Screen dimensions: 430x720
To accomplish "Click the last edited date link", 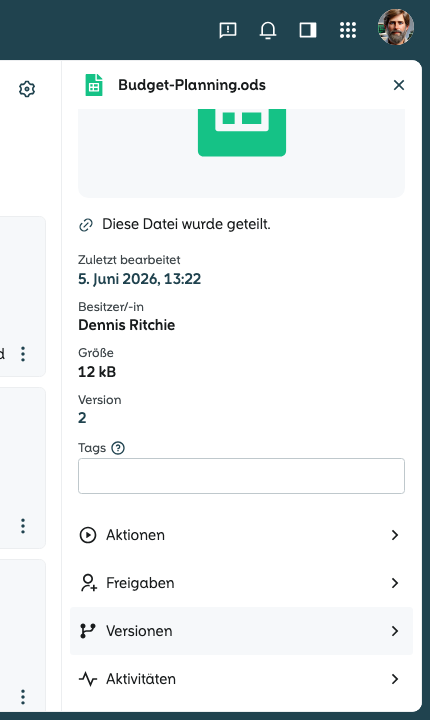I will [140, 279].
